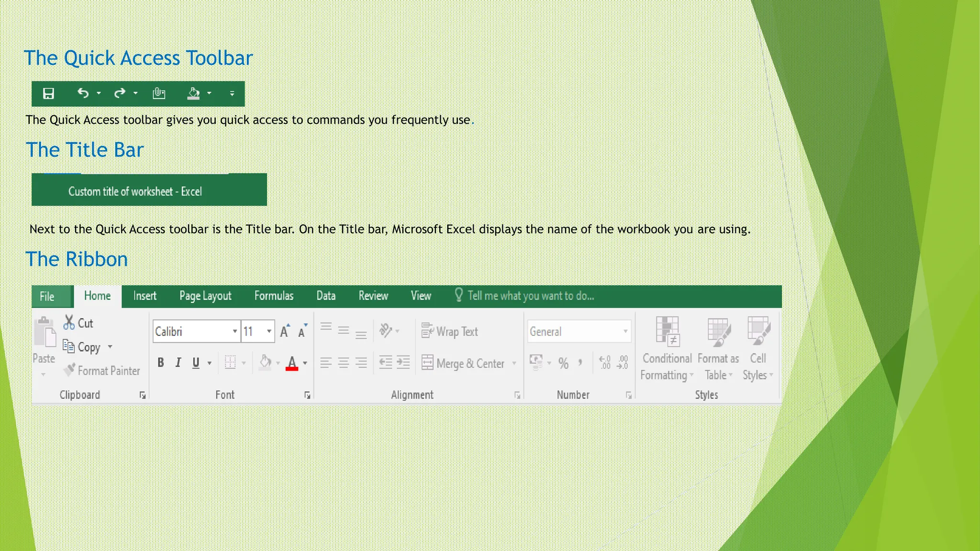Open the Alignment dialog launcher

pos(517,395)
